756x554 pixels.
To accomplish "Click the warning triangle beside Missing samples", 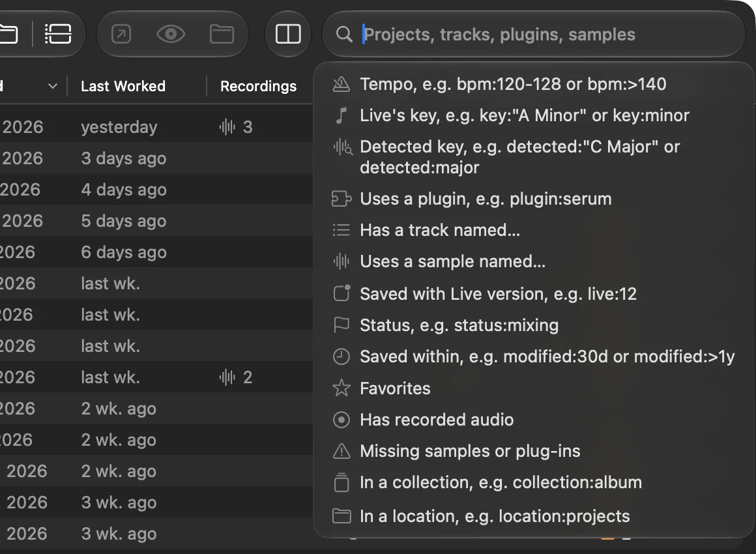I will point(342,451).
